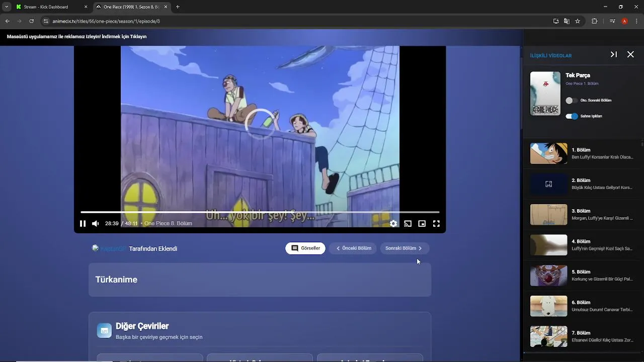Go to Önceki Bölüm
The width and height of the screenshot is (644, 362).
[x=353, y=248]
